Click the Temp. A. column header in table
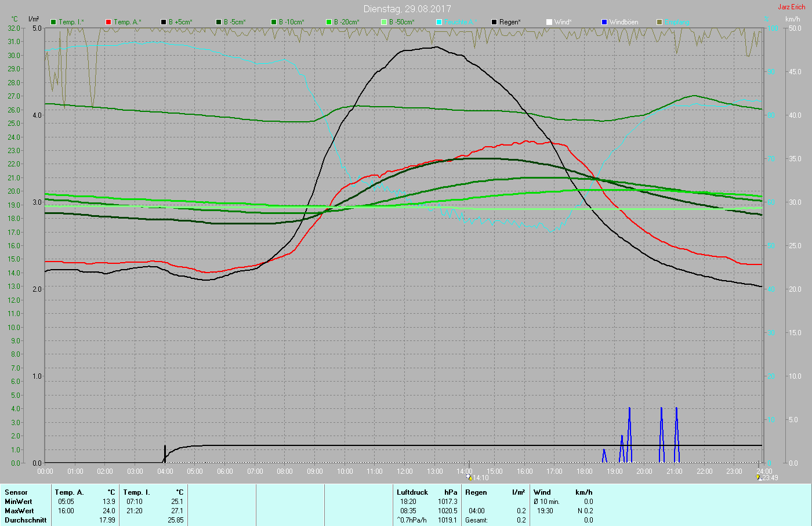Viewport: 812px width, 526px height. click(69, 492)
